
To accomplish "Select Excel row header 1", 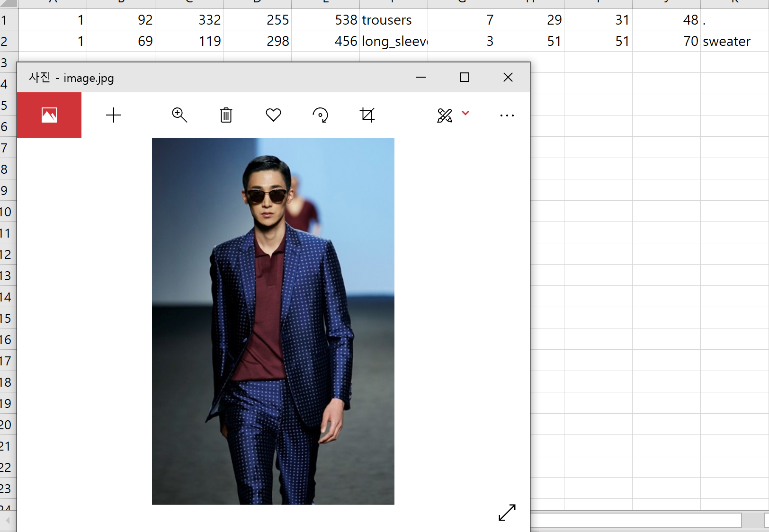I will [9, 20].
